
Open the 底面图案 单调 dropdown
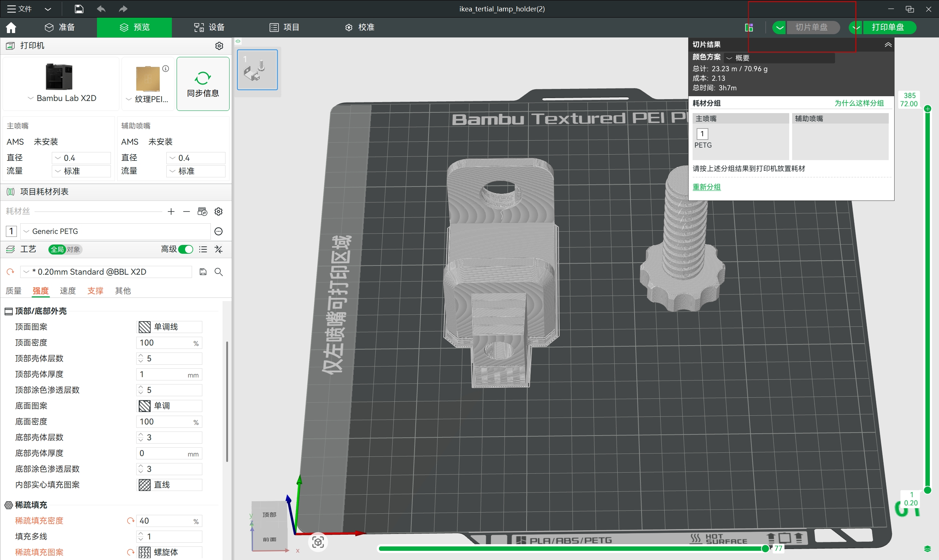click(x=169, y=406)
